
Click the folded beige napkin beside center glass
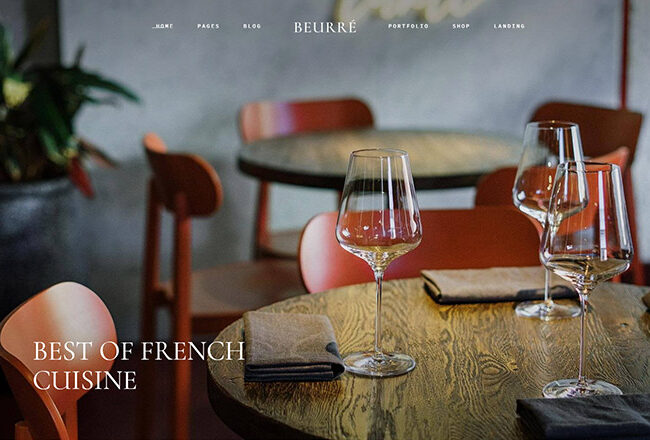[x=292, y=346]
